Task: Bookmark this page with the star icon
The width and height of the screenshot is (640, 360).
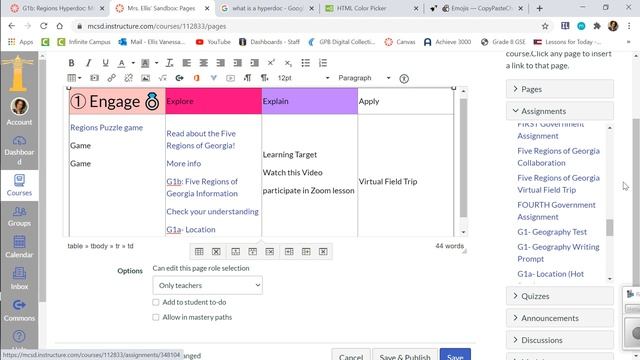Action: 545,26
